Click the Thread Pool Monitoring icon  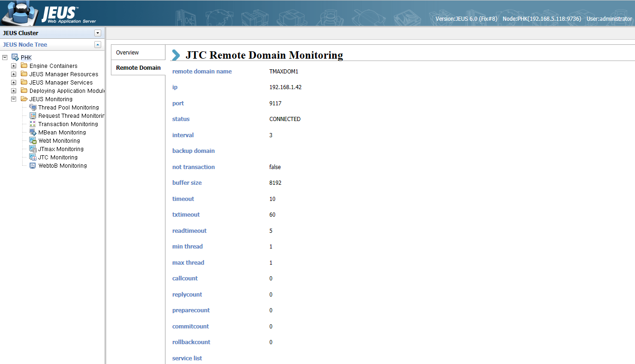(32, 107)
